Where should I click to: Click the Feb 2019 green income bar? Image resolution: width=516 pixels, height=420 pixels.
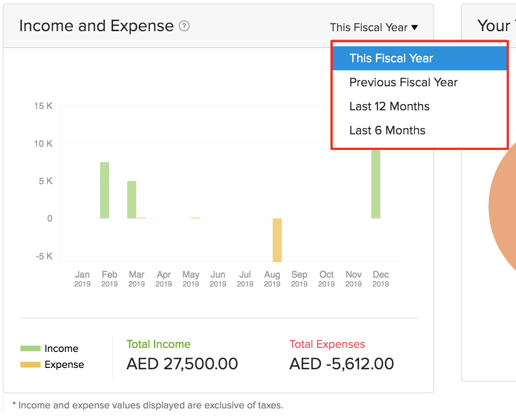[x=105, y=190]
